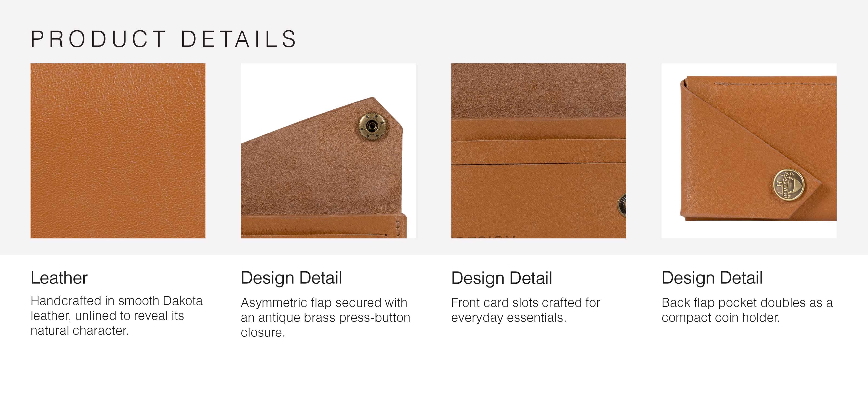Viewport: 868px width, 395px height.
Task: Click the Design Detail heading above card slots text
Action: coord(502,278)
